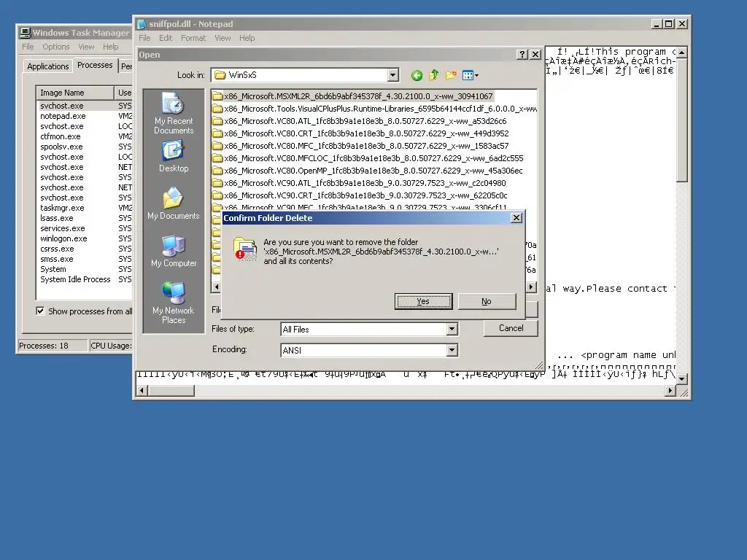
Task: Click Notepad vertical scrollbar down arrow
Action: pos(682,379)
